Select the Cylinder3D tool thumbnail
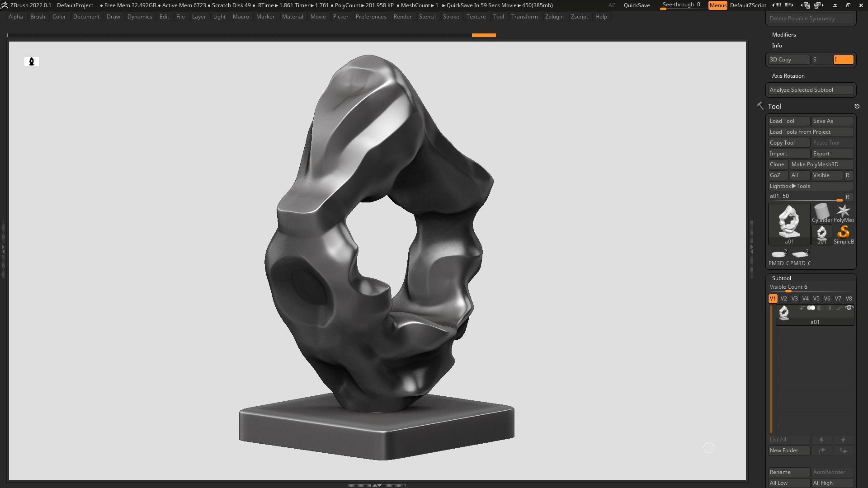Viewport: 868px width, 488px height. click(x=821, y=213)
